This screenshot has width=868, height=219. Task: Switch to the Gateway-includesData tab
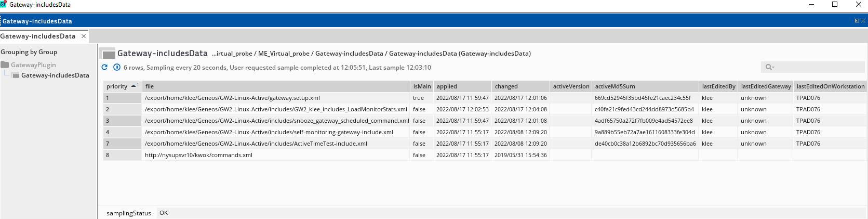(38, 36)
